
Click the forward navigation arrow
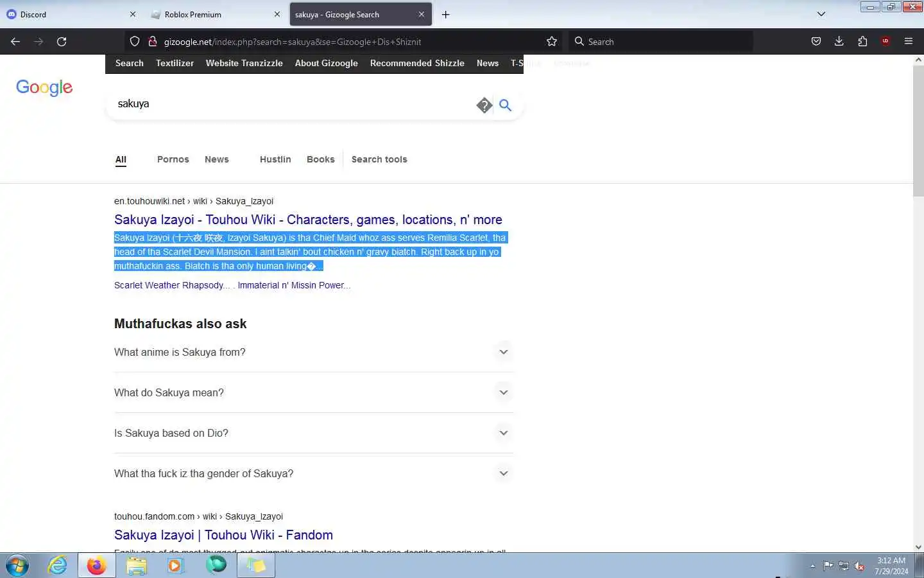38,42
